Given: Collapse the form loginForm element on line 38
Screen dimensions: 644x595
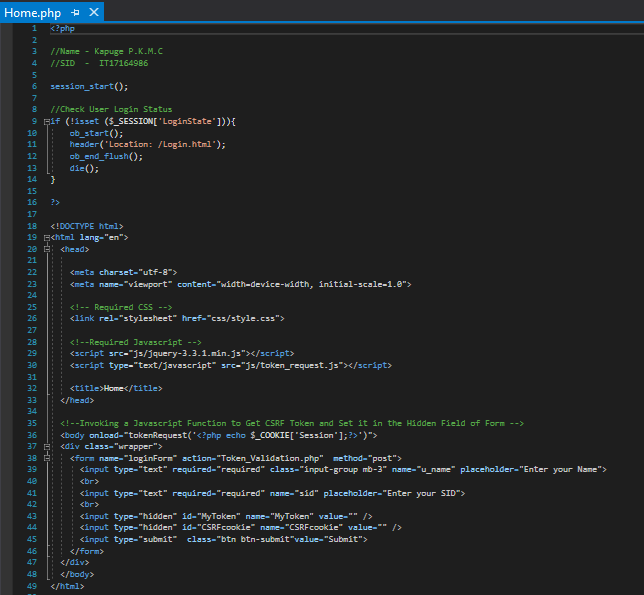Looking at the screenshot, I should [x=47, y=458].
